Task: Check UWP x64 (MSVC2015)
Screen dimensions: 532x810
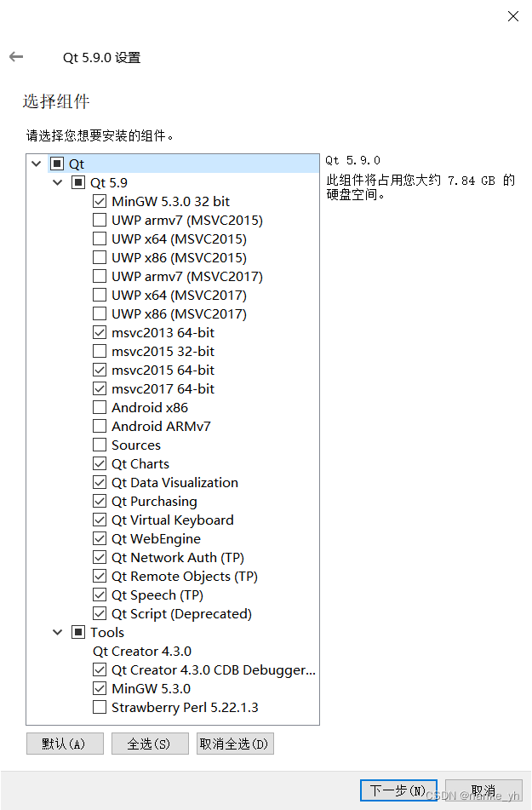Action: point(100,238)
